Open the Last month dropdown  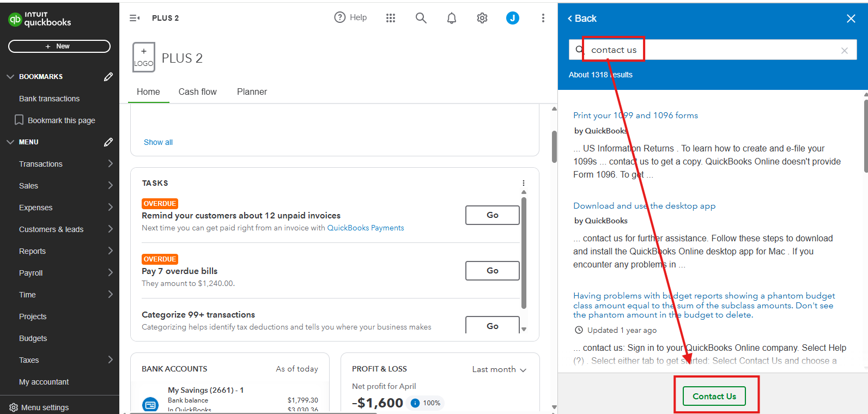pyautogui.click(x=499, y=369)
